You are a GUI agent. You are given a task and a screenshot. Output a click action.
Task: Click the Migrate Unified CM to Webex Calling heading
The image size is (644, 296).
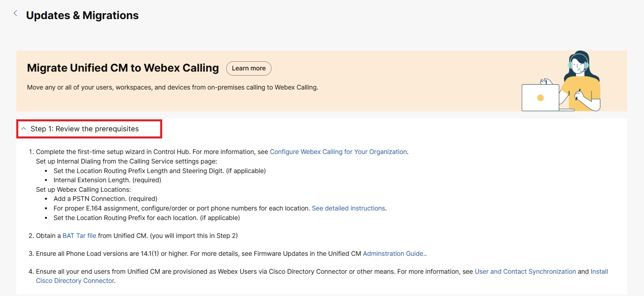pos(123,68)
